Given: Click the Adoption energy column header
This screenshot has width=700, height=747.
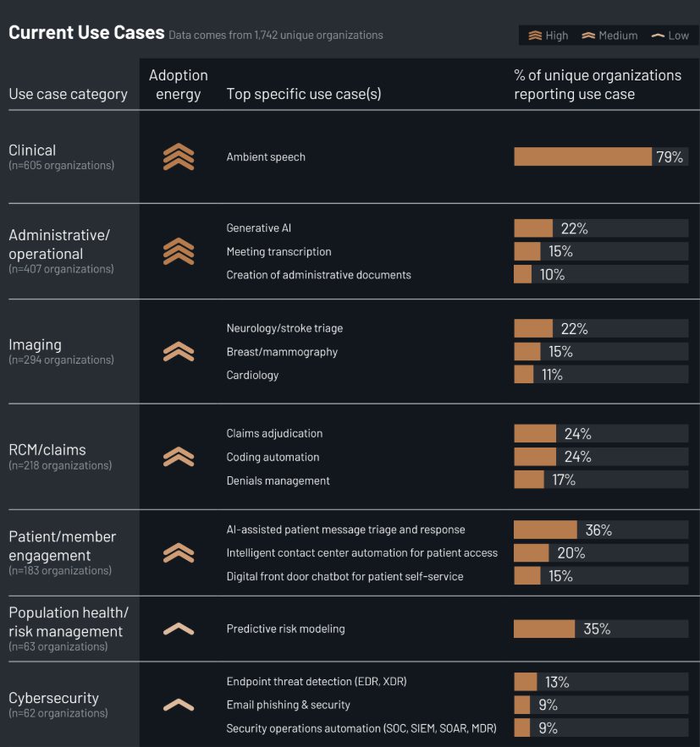Looking at the screenshot, I should pyautogui.click(x=179, y=85).
